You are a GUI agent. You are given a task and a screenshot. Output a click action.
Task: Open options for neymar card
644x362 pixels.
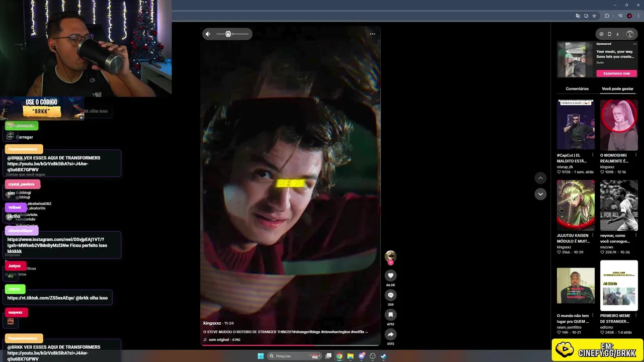pos(635,235)
